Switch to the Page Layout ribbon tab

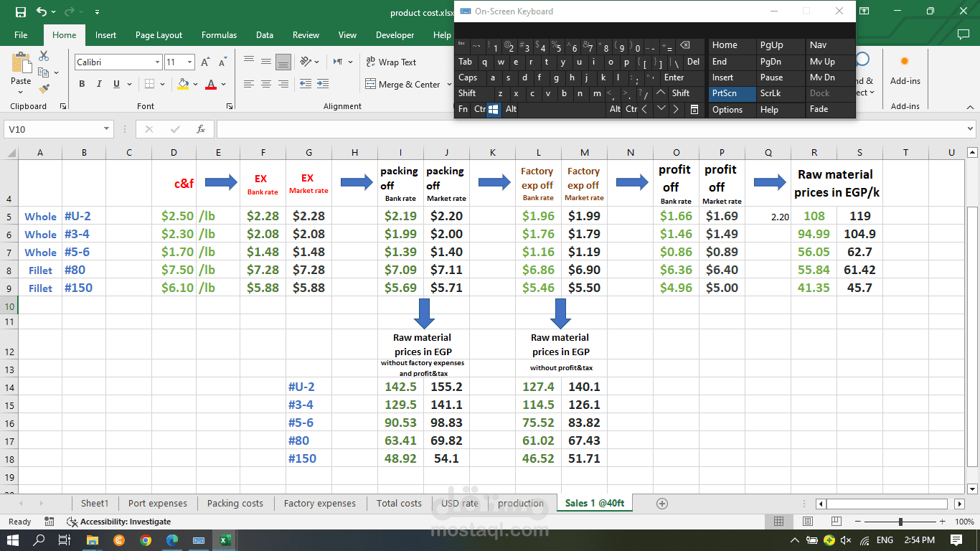coord(159,35)
